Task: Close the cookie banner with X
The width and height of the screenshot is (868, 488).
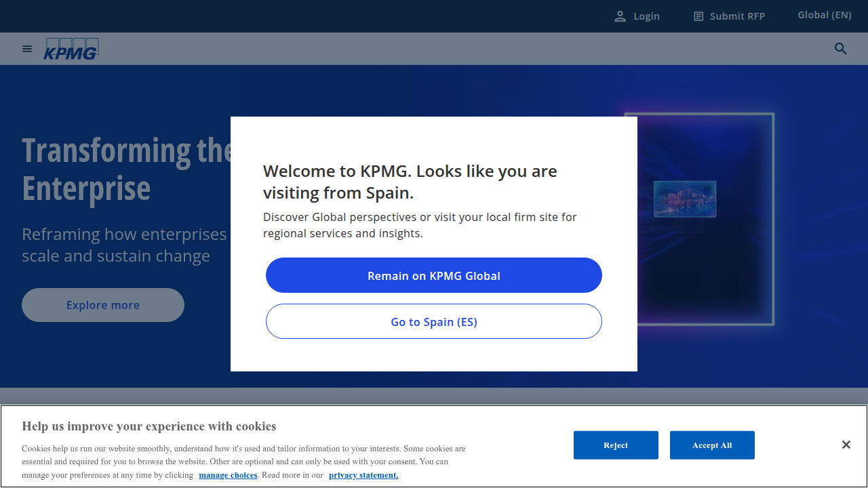Action: pos(846,445)
